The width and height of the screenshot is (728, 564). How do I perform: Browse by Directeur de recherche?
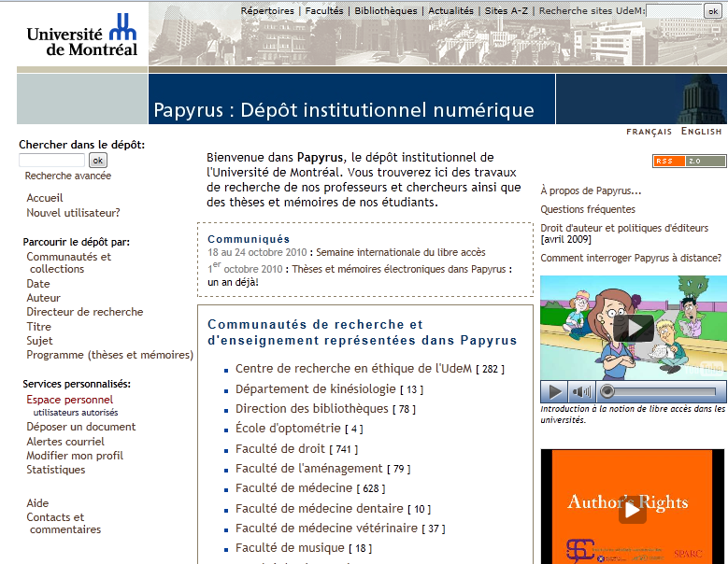85,312
